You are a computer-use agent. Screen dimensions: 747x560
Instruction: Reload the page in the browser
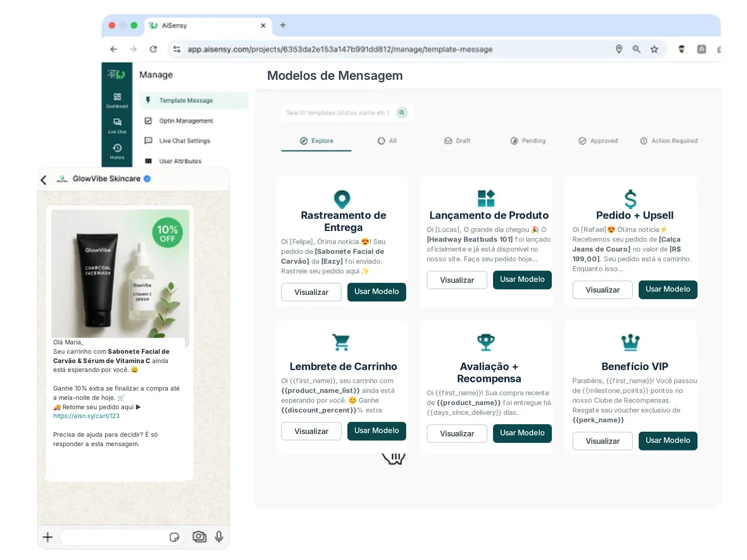click(x=153, y=49)
